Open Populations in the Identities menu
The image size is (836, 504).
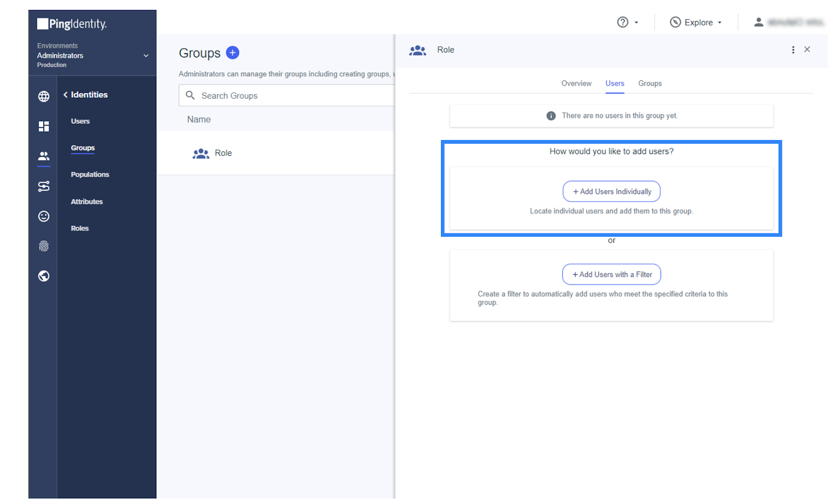coord(90,174)
